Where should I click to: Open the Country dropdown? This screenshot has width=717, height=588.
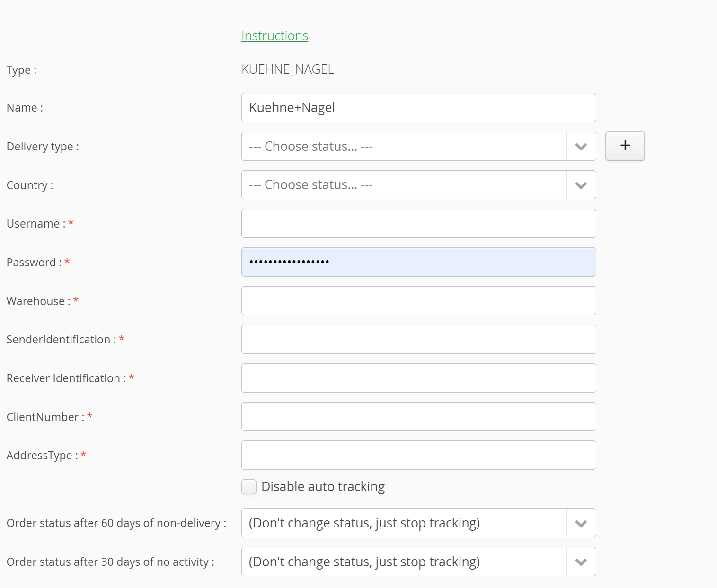point(418,185)
